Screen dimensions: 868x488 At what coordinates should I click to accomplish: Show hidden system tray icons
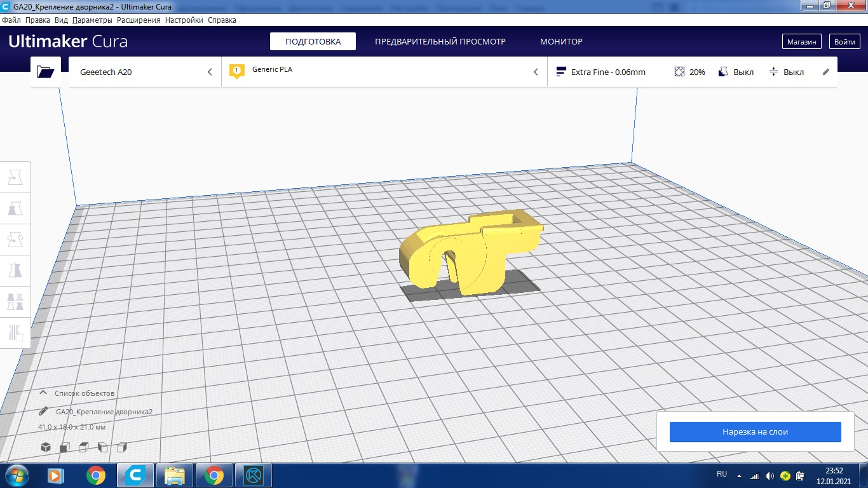[x=739, y=475]
